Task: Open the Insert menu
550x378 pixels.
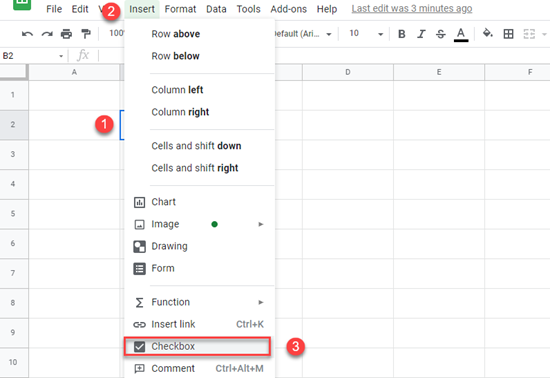Action: pyautogui.click(x=142, y=9)
